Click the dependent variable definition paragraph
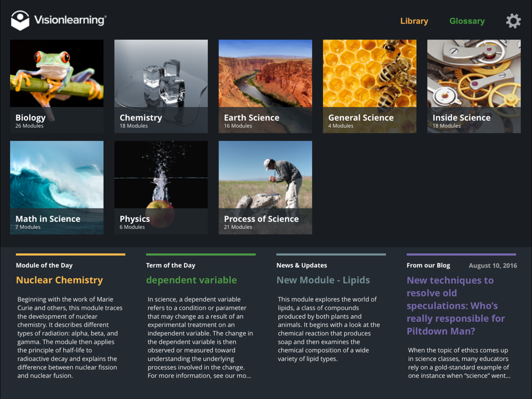The width and height of the screenshot is (532, 399). [200, 337]
